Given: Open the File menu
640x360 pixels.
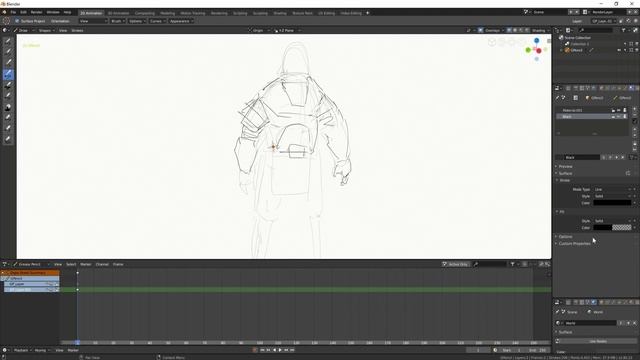Looking at the screenshot, I should [x=13, y=12].
